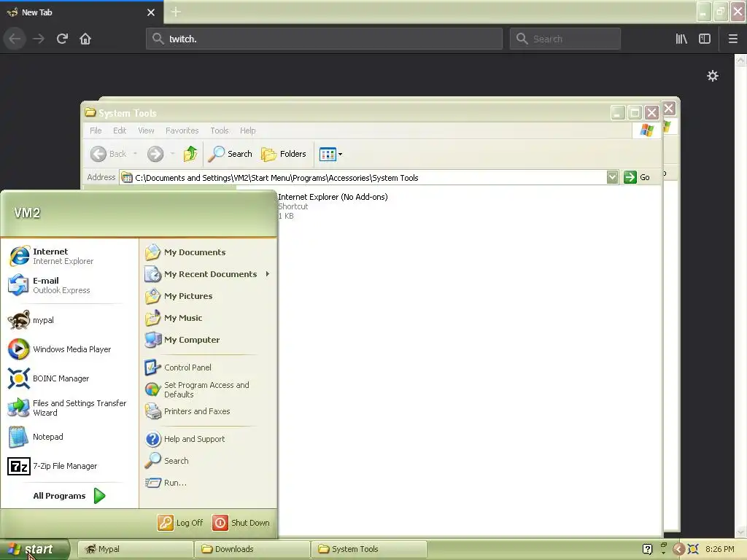Expand My Recent Documents submenu

coord(208,274)
